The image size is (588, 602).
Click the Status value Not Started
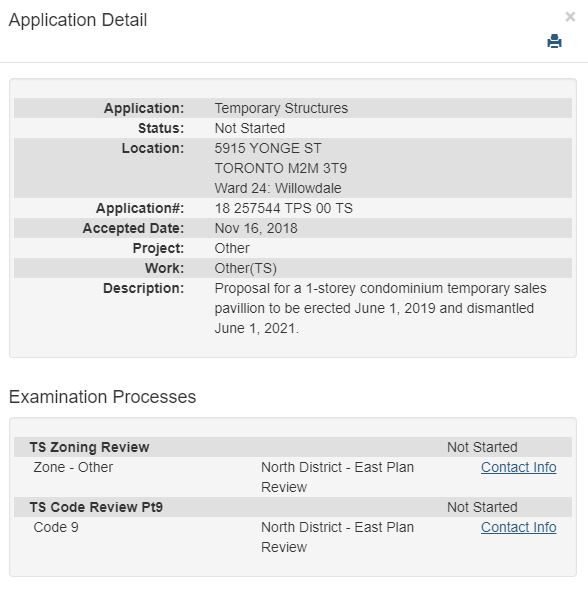249,128
